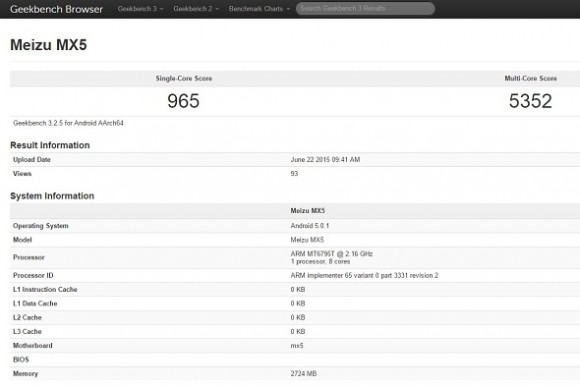Image resolution: width=580 pixels, height=388 pixels.
Task: Select the motherboard value mx5
Action: [x=297, y=346]
